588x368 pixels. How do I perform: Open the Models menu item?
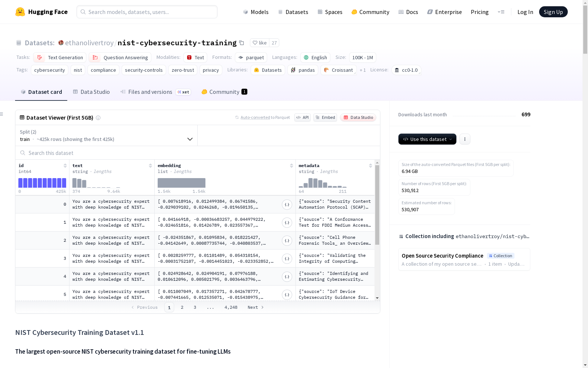pos(256,12)
